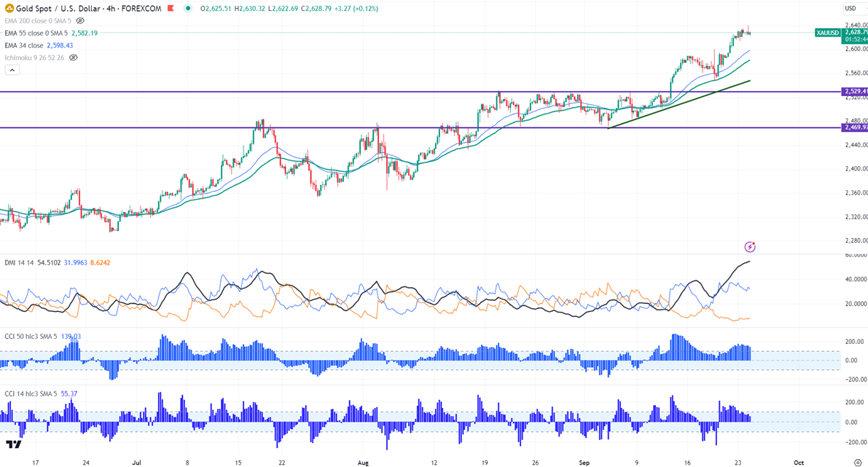Viewport: 868px width, 467px height.
Task: Select the CCI 50 hlc3 SMA 5 legend
Action: coord(31,337)
